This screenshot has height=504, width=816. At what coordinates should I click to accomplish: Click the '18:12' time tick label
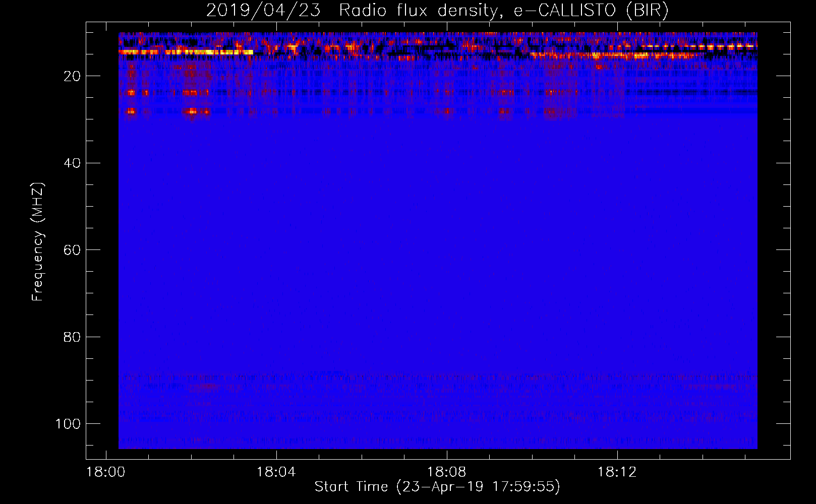617,472
